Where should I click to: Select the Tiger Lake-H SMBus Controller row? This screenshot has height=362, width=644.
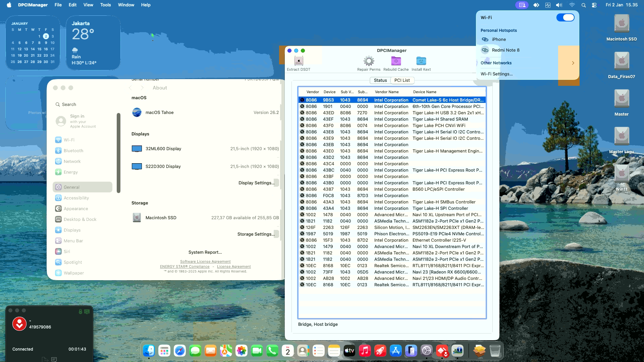pyautogui.click(x=392, y=202)
